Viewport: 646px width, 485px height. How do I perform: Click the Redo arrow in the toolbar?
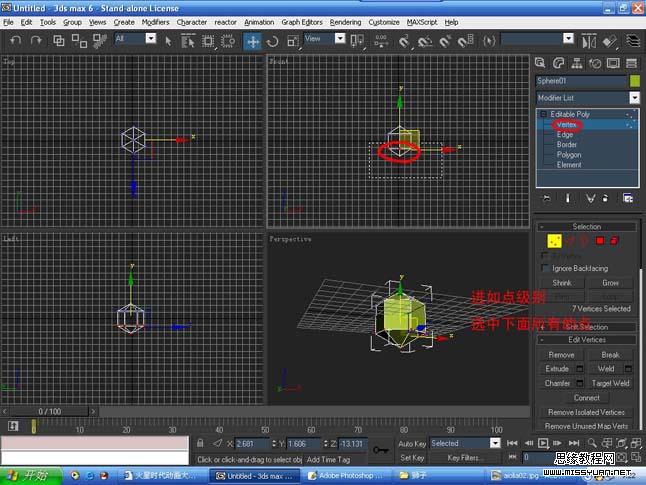pos(36,40)
